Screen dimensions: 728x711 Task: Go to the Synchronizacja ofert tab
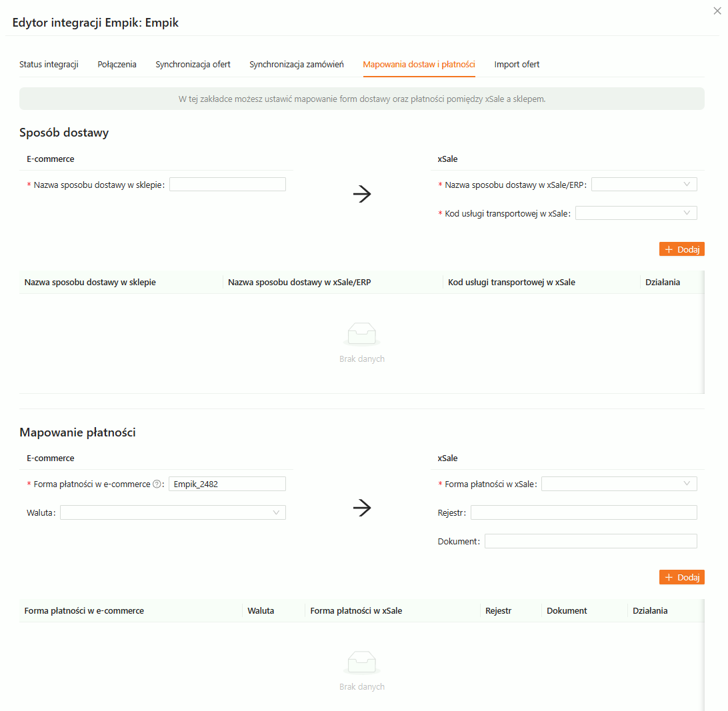pyautogui.click(x=193, y=65)
